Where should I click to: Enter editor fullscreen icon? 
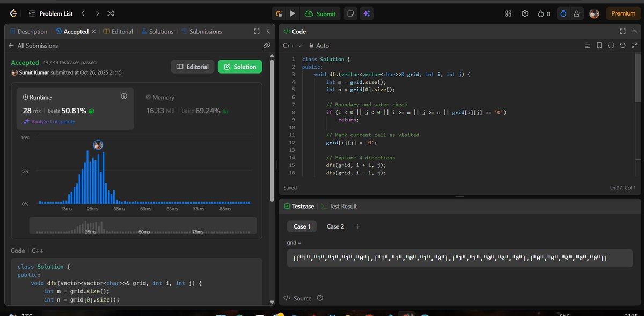(x=634, y=46)
